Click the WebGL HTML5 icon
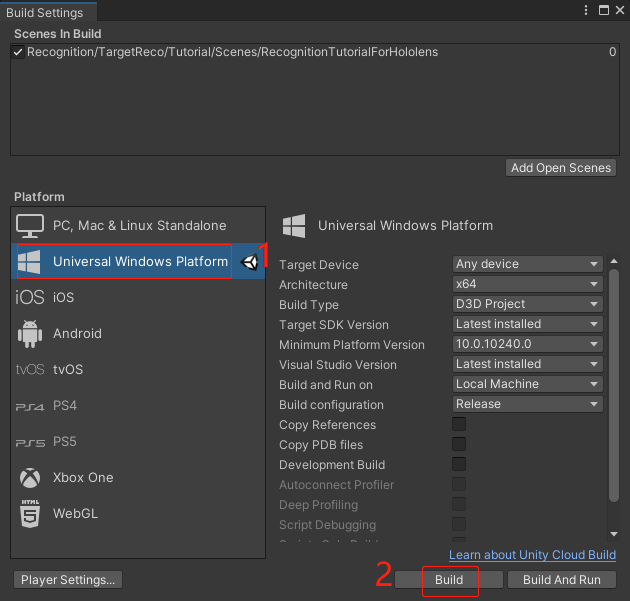The height and width of the screenshot is (601, 630). (30, 513)
